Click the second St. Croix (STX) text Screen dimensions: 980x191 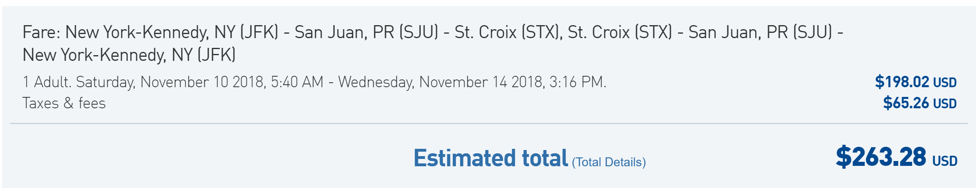(x=620, y=32)
